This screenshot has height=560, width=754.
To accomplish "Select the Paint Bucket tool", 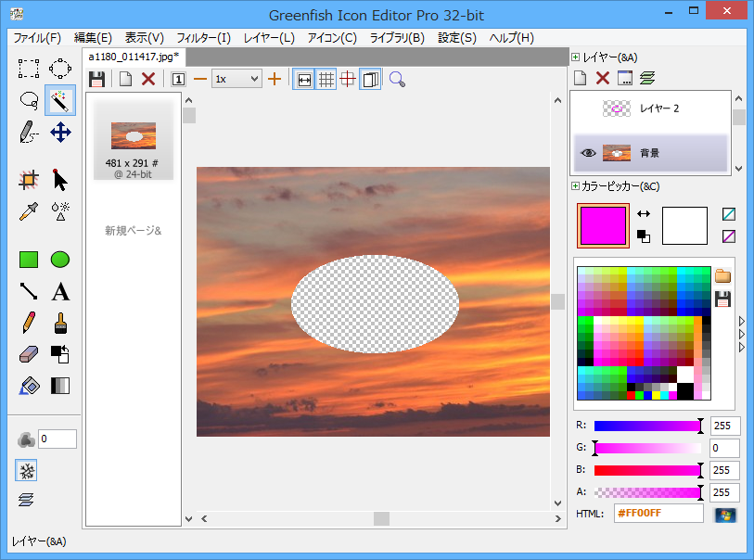I will click(29, 386).
